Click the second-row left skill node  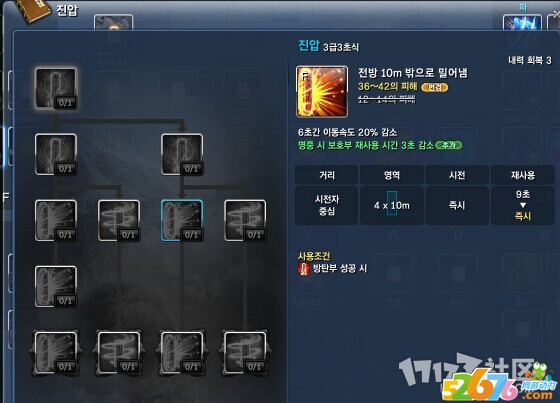(56, 154)
